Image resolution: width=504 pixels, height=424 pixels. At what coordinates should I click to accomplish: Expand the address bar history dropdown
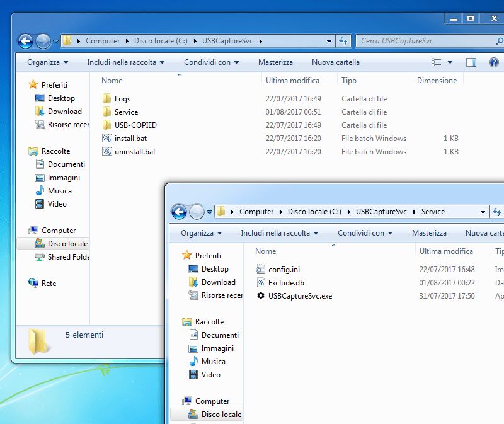pos(329,40)
